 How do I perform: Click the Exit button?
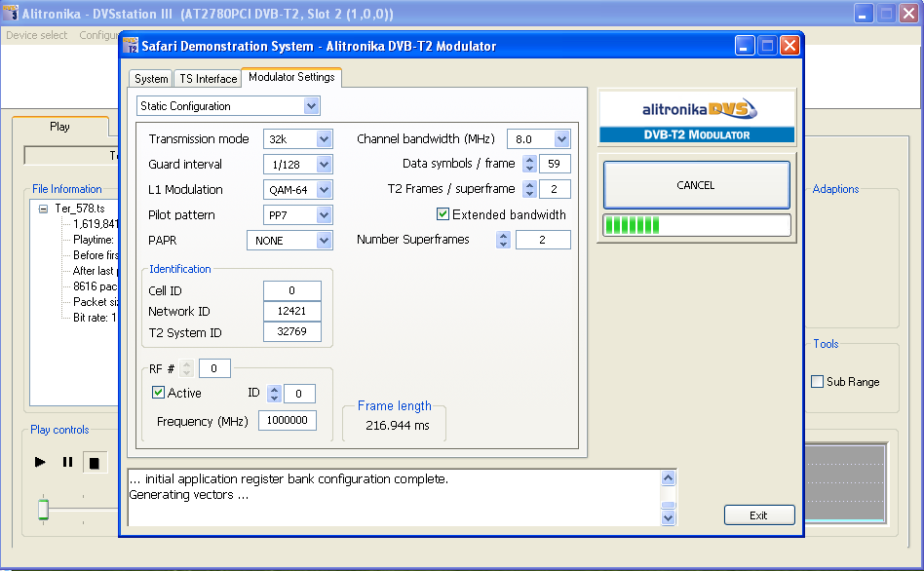tap(759, 515)
